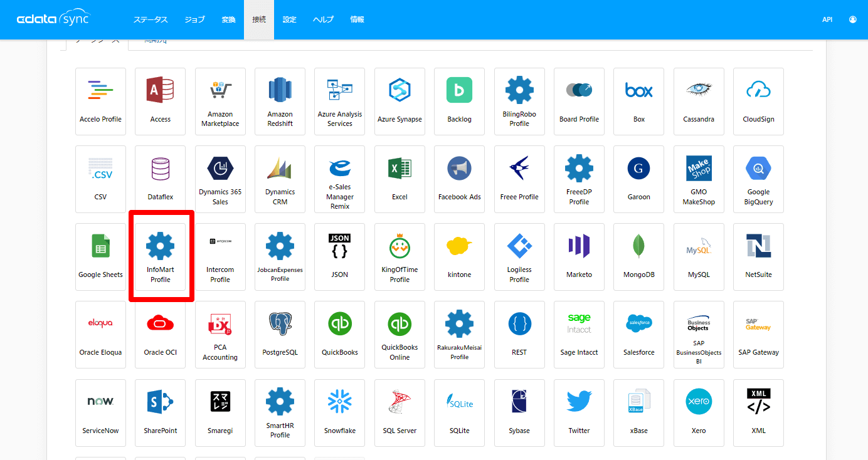The height and width of the screenshot is (460, 868).
Task: Switch to the 変換 page
Action: [x=228, y=19]
